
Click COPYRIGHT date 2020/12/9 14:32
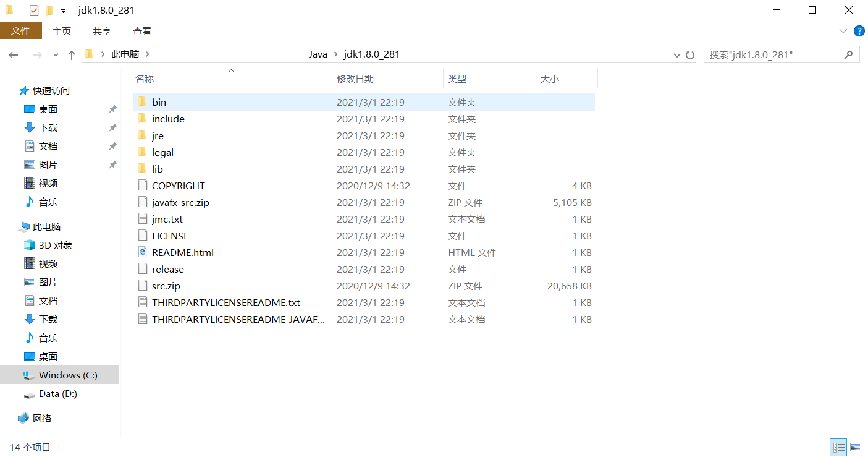point(373,186)
